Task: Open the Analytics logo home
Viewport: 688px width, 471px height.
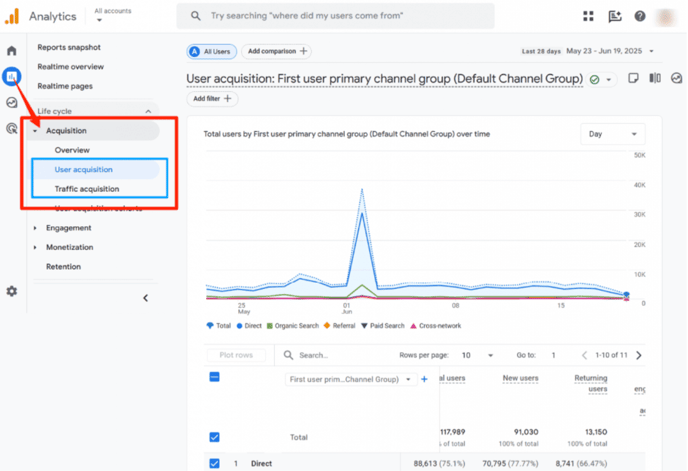Action: [12, 16]
